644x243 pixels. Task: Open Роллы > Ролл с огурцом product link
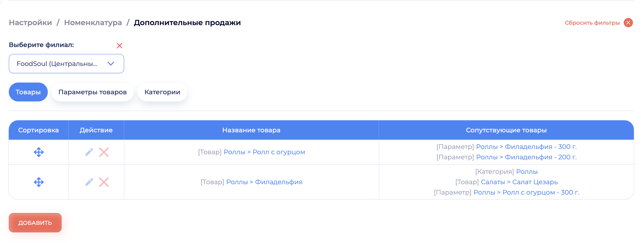(264, 152)
